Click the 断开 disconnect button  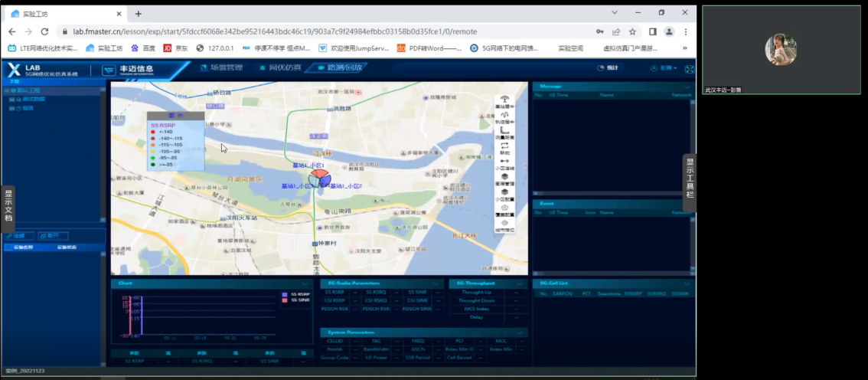(x=52, y=236)
